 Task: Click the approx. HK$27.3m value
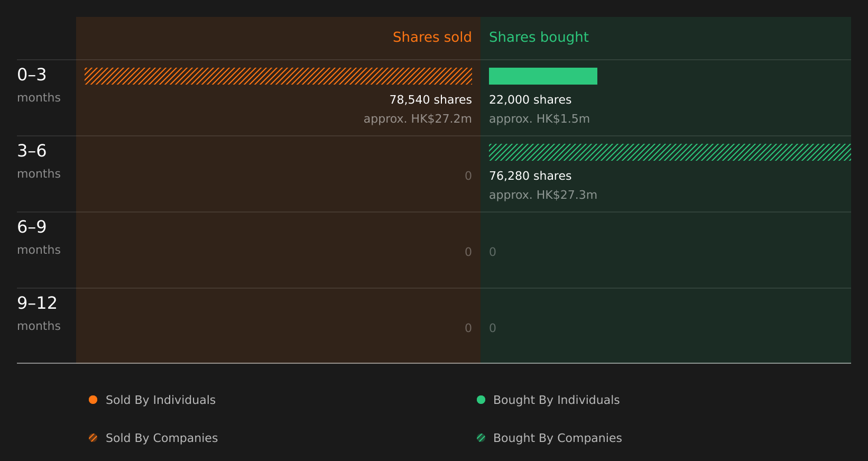543,195
